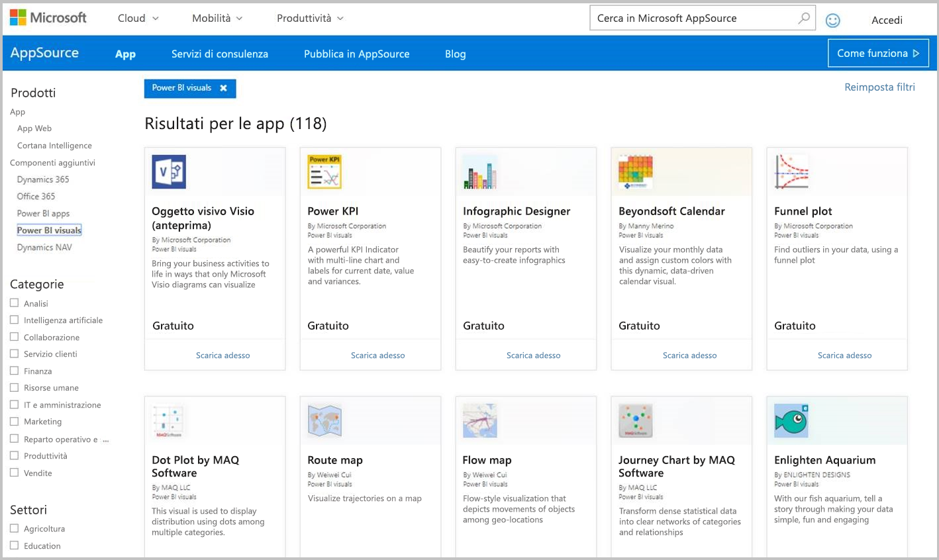
Task: Check the Intelligenza artificiale checkbox
Action: point(15,320)
